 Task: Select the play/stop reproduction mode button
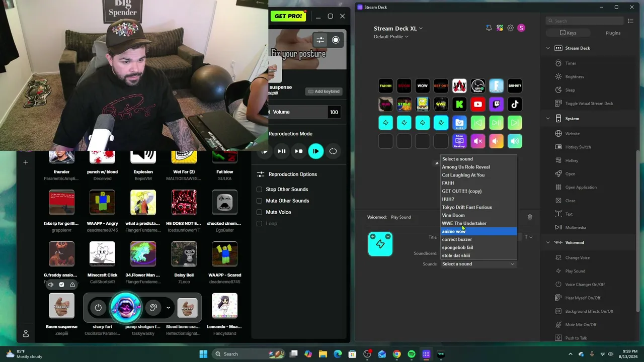[x=299, y=151]
